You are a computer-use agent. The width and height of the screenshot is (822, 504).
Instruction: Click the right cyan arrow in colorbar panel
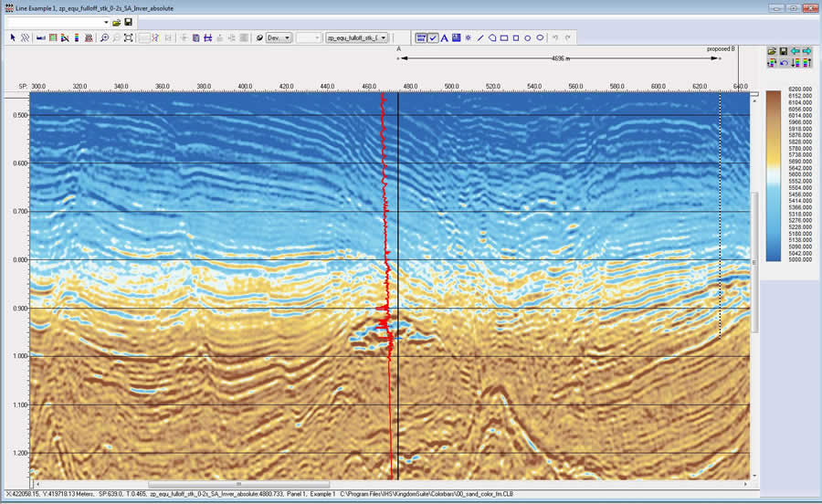(x=807, y=51)
